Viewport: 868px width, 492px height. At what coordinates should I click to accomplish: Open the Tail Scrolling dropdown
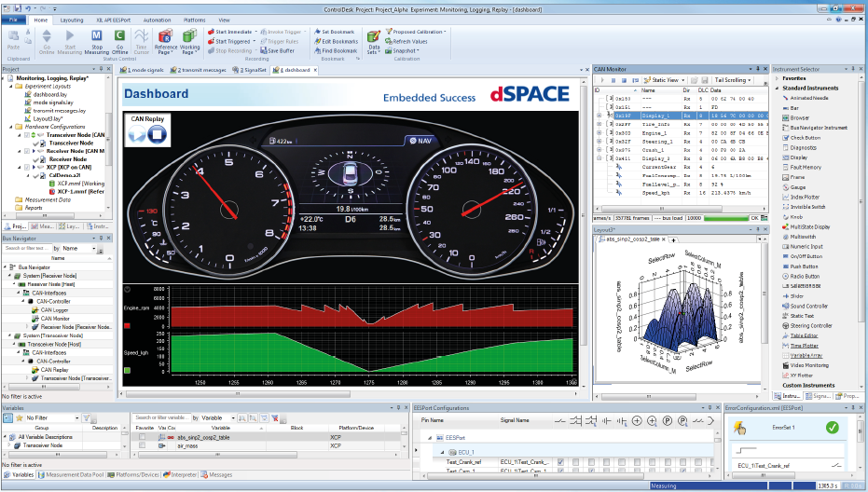tap(749, 80)
